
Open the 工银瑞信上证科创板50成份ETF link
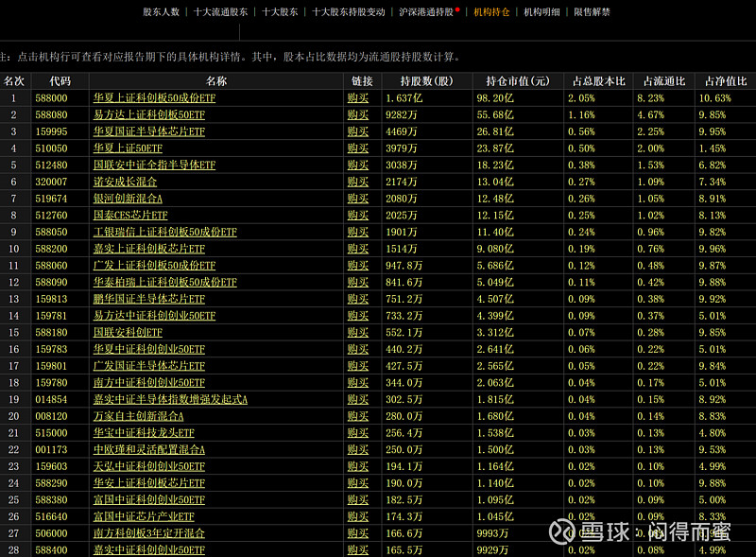[164, 233]
